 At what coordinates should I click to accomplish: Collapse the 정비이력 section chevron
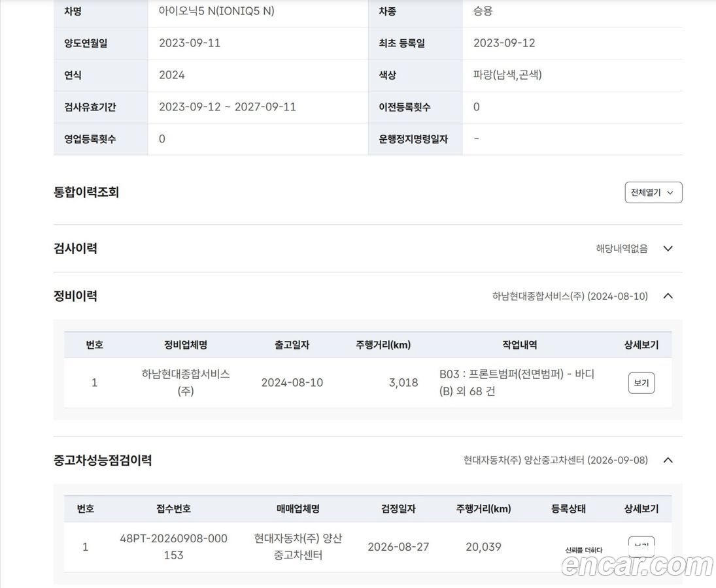click(668, 296)
